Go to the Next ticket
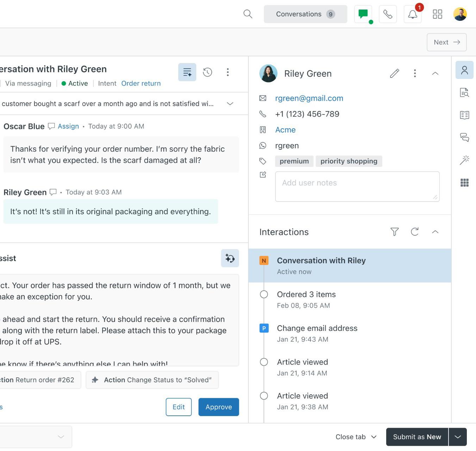 tap(447, 42)
